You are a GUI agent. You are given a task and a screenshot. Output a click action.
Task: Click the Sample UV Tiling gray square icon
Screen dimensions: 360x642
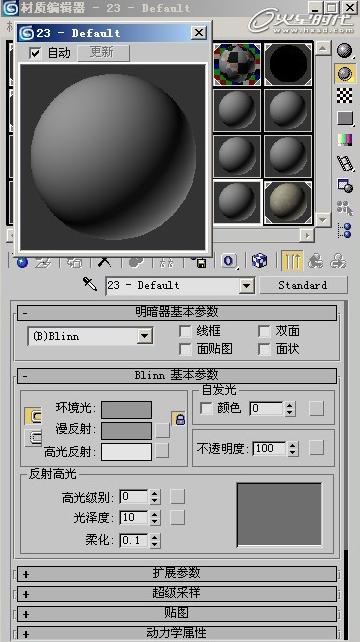pos(344,118)
